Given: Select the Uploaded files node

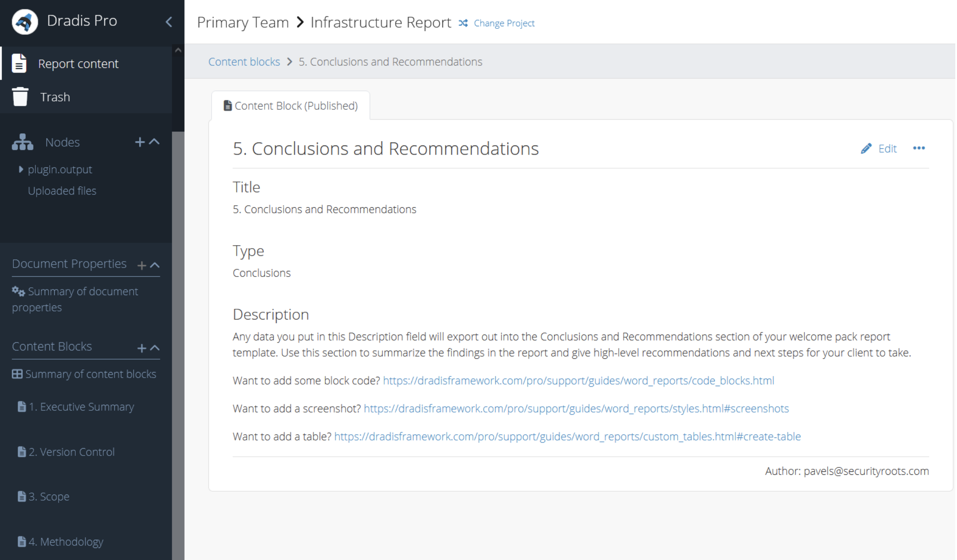Looking at the screenshot, I should click(62, 191).
